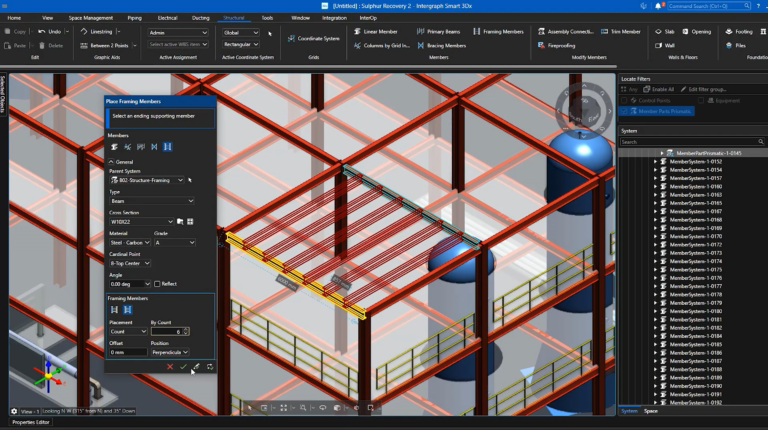Select the Trim Member tool
The height and width of the screenshot is (430, 768).
pos(621,31)
